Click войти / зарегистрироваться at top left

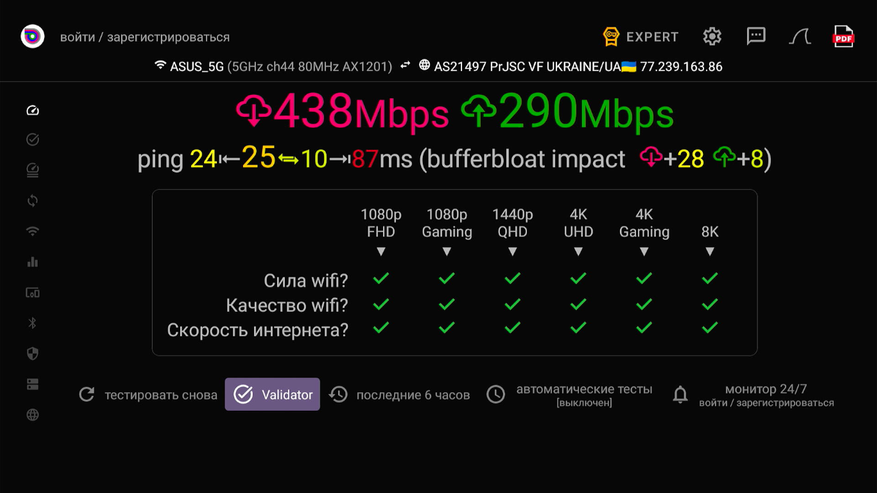145,37
